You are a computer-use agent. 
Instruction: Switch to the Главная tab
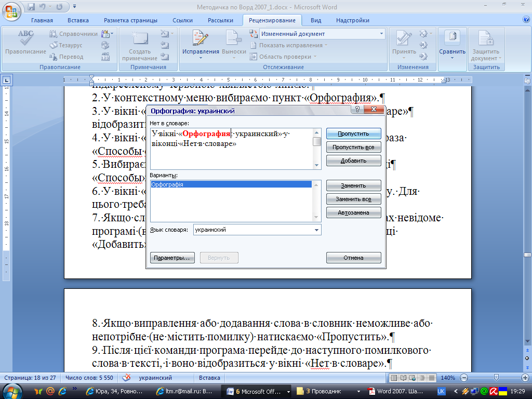[42, 20]
